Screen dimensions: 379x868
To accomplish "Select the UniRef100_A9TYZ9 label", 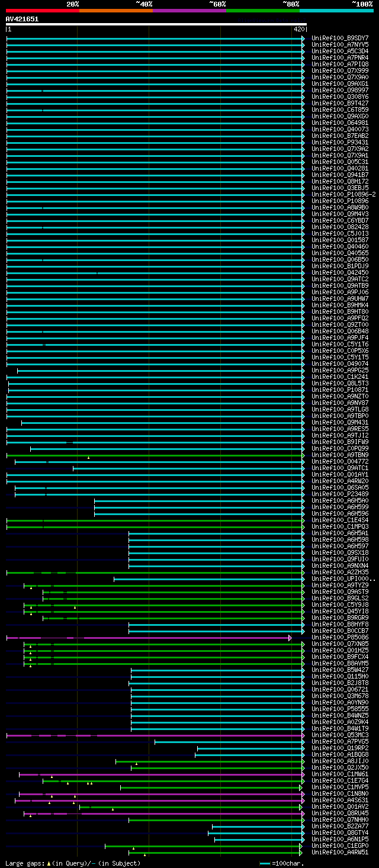I will (x=340, y=585).
